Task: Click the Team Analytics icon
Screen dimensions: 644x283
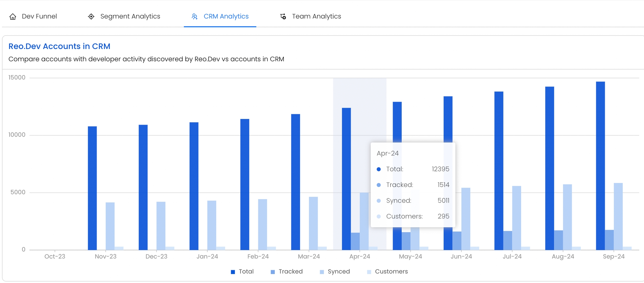Action: click(283, 17)
